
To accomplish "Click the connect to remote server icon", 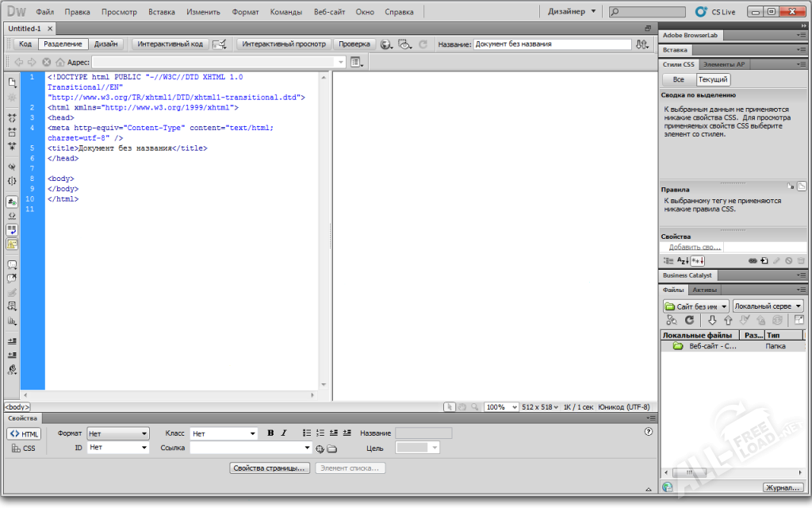I will (671, 321).
